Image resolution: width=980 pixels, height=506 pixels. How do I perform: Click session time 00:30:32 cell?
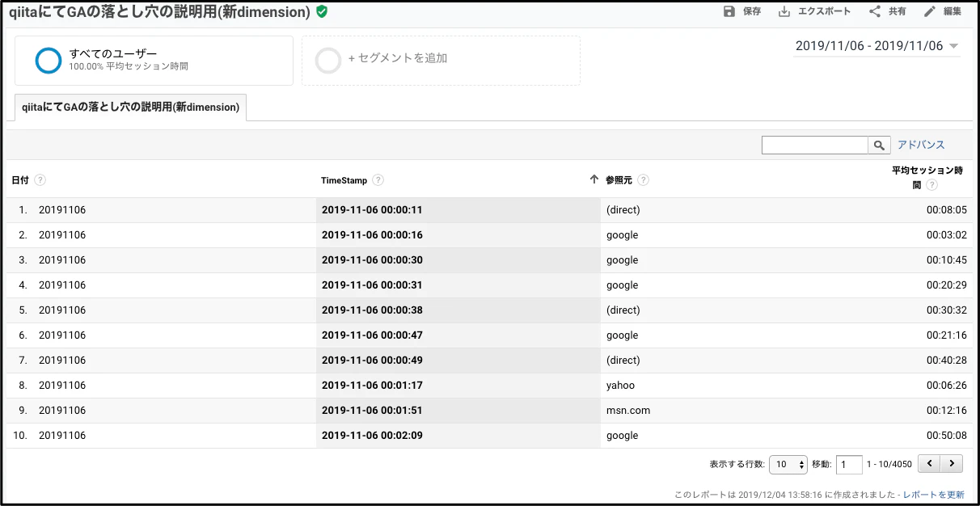click(x=947, y=310)
